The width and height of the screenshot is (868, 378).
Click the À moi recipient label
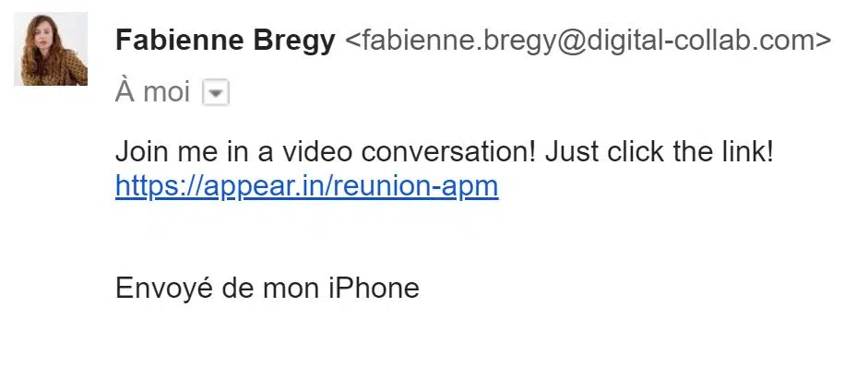click(153, 92)
